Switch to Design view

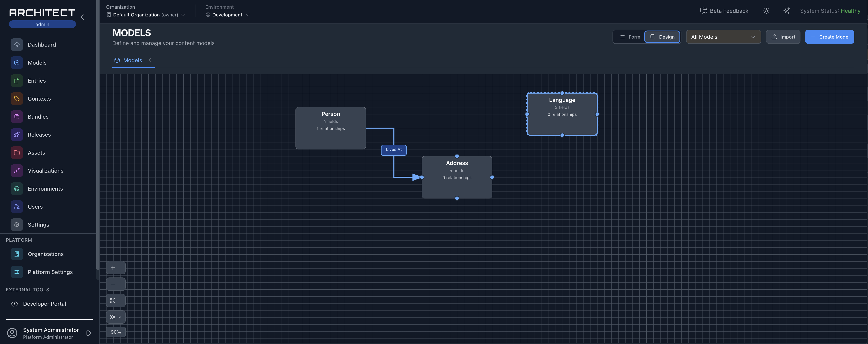[662, 37]
